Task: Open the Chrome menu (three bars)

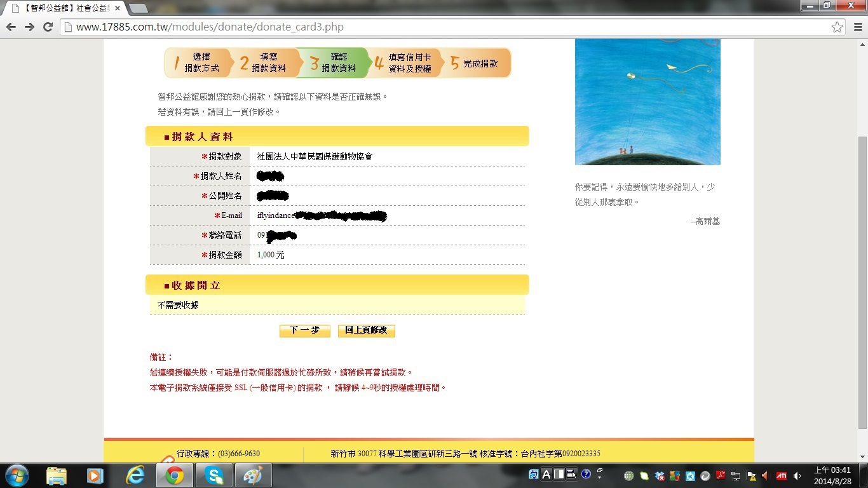Action: pos(857,27)
